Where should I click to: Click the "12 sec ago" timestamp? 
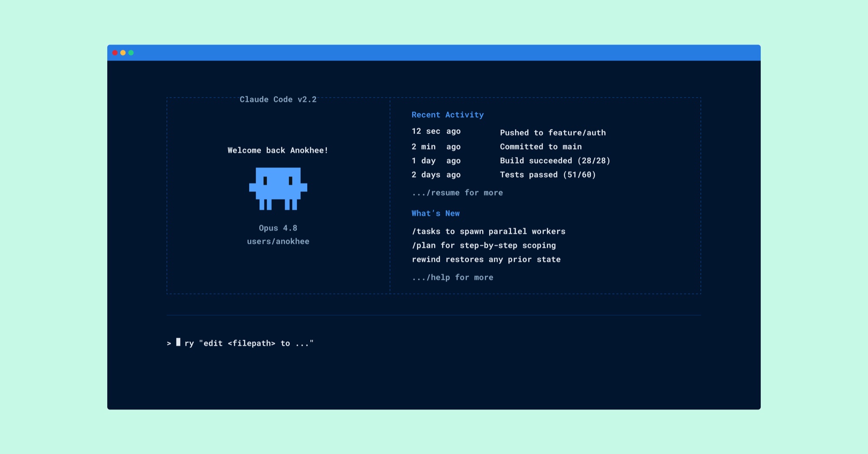(x=436, y=131)
